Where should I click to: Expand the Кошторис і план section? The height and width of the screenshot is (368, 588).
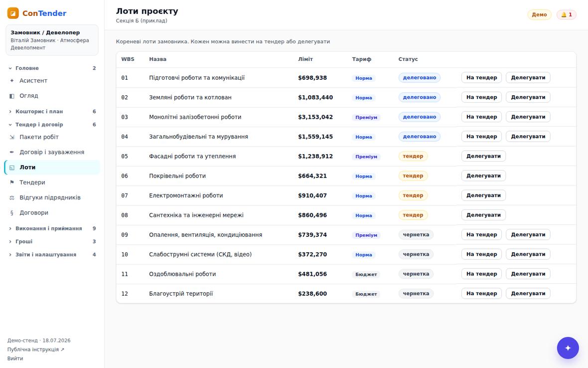click(x=52, y=111)
